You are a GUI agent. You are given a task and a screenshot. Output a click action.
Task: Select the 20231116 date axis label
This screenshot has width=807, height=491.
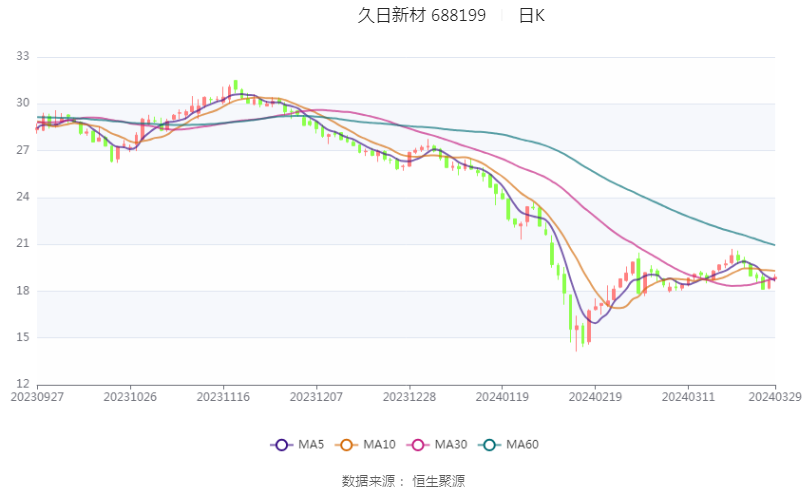pyautogui.click(x=223, y=397)
